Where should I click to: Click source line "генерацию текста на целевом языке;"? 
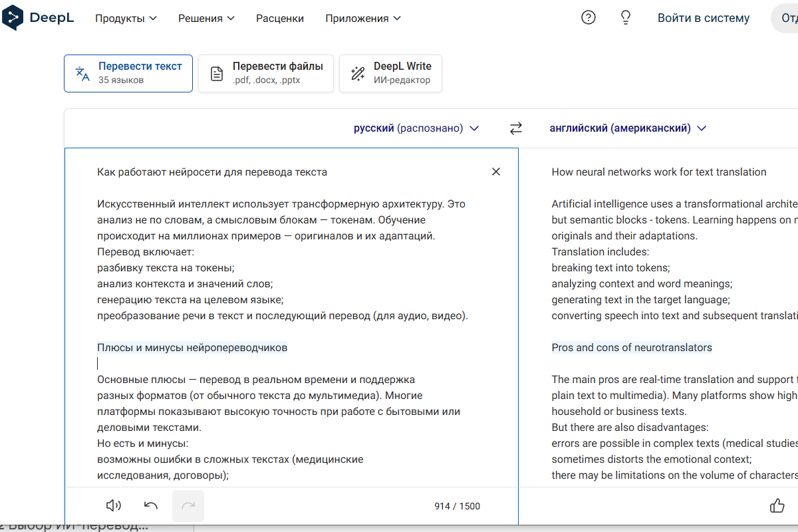190,300
